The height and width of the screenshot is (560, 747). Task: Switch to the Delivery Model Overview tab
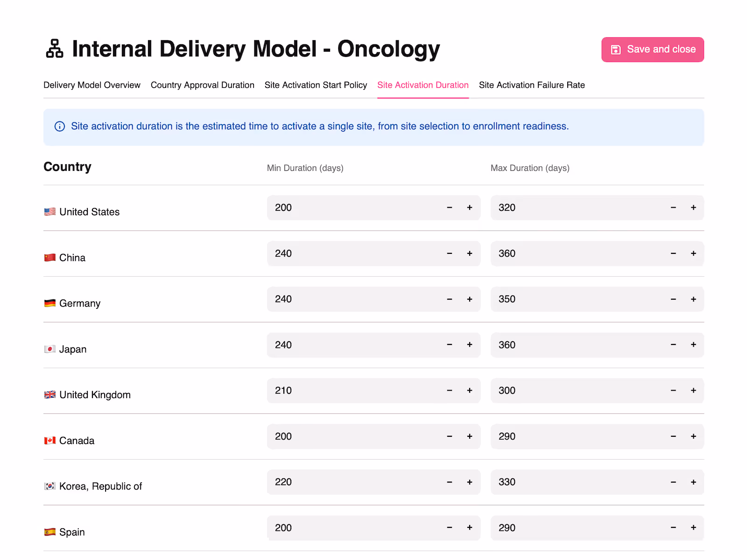tap(92, 85)
